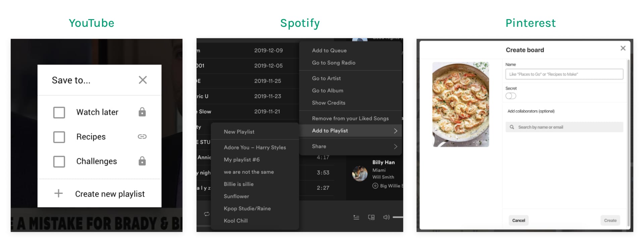This screenshot has height=248, width=644.
Task: Click the shrimp dish pin image
Action: pos(461,104)
